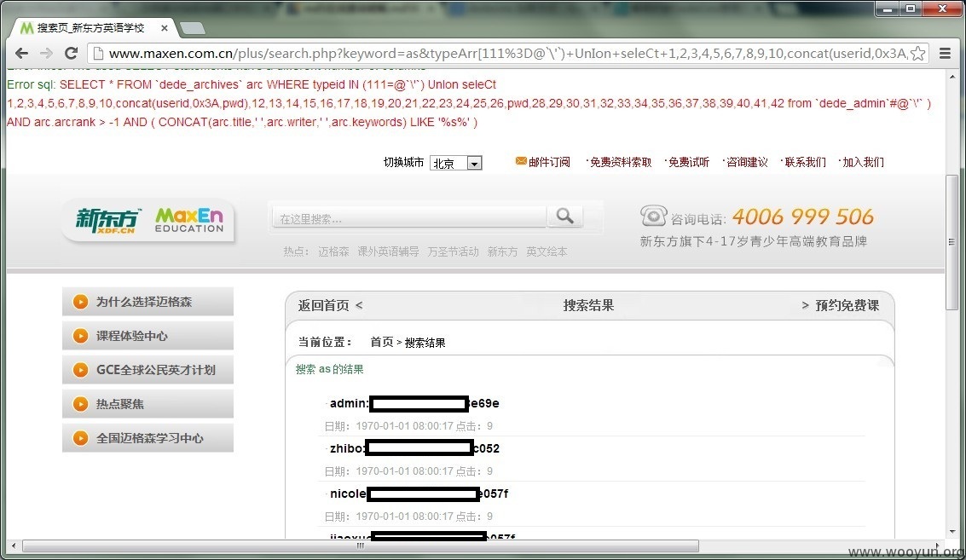966x560 pixels.
Task: Click the 邮件订阅 link
Action: coord(549,162)
